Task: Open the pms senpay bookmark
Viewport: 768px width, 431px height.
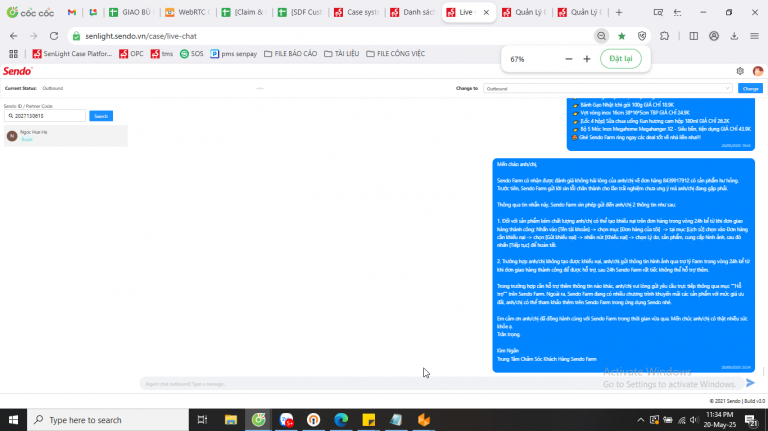Action: (x=234, y=54)
